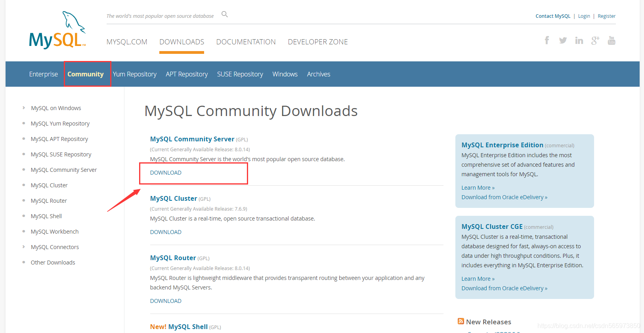
Task: Click DOWNLOAD under MySQL Cluster
Action: [166, 232]
